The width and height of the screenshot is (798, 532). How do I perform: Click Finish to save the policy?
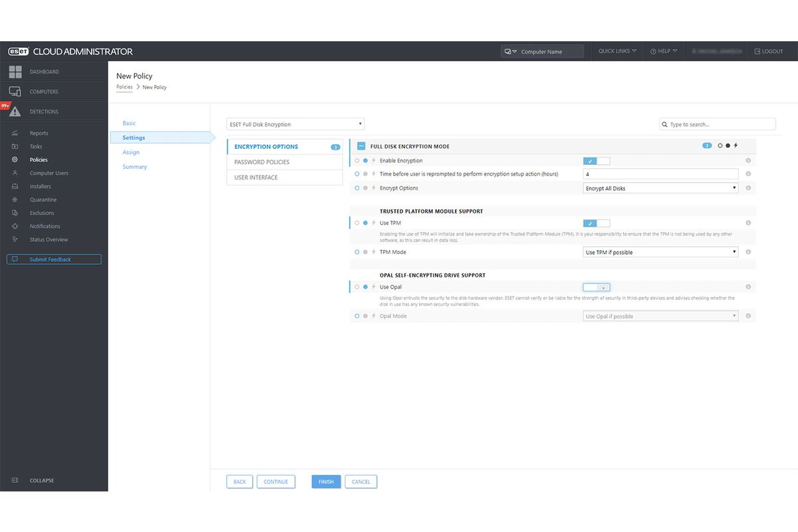pyautogui.click(x=326, y=481)
